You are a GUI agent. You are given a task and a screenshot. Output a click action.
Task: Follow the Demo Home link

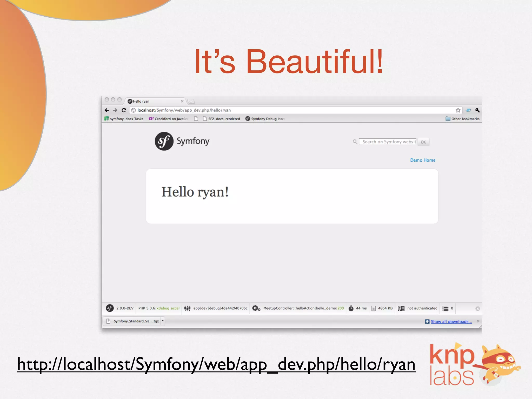point(423,160)
